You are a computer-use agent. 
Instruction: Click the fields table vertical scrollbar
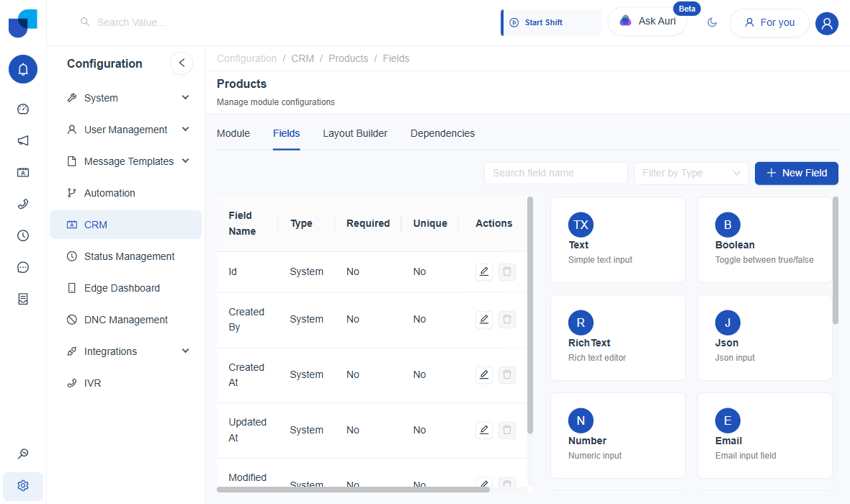[x=530, y=315]
